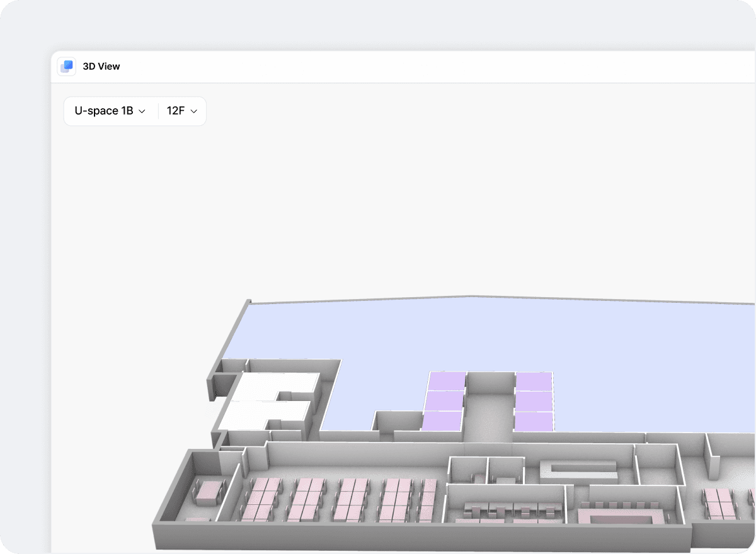Select the middle purple room on the left cluster

click(444, 400)
